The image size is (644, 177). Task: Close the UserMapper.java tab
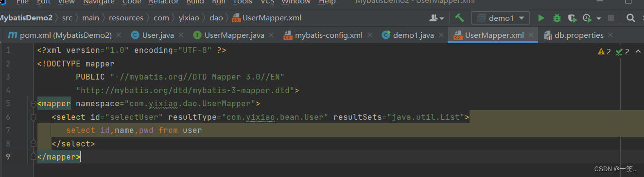(x=271, y=35)
